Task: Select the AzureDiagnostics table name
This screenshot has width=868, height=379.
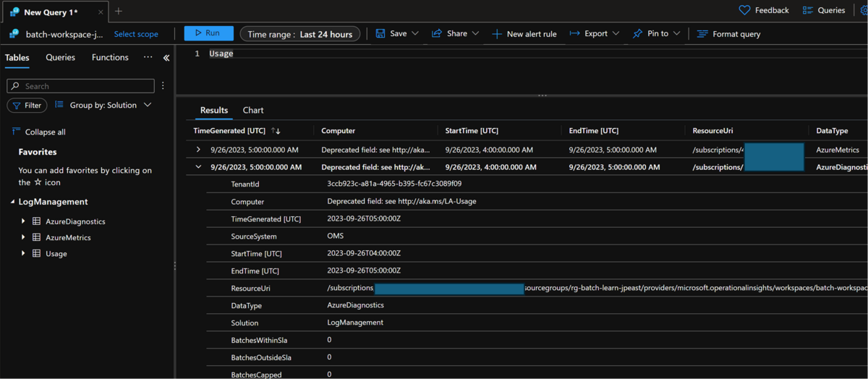Action: pos(75,222)
